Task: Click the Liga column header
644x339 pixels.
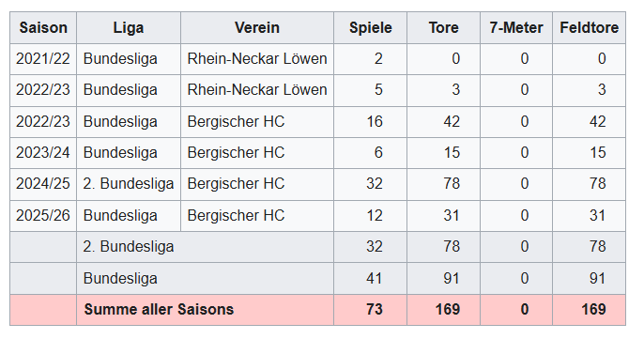Action: (x=129, y=27)
